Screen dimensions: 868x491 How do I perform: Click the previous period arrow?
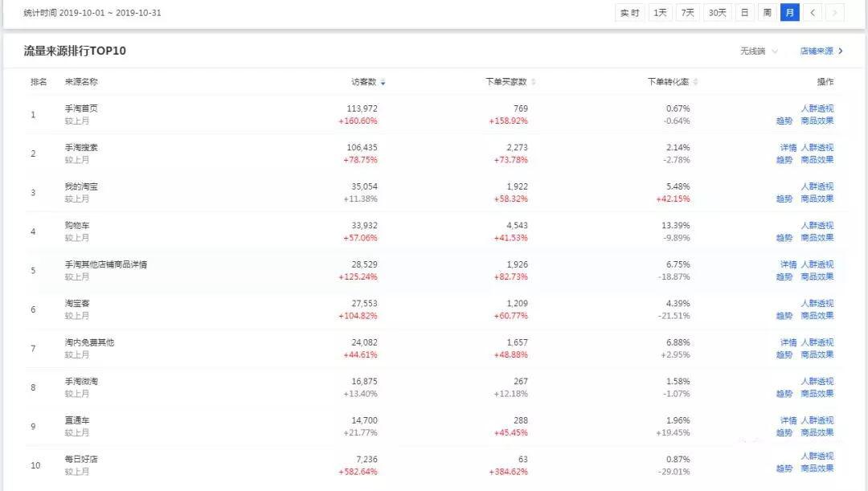(x=813, y=13)
